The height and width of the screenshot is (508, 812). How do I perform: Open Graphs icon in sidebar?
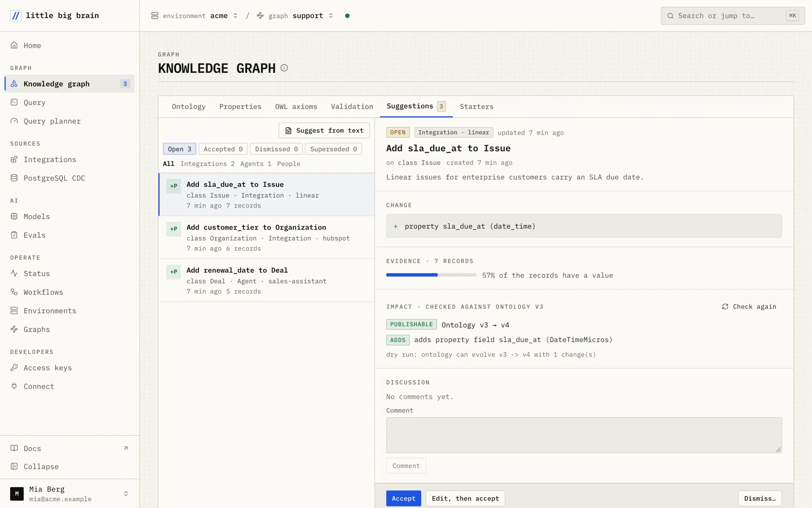14,329
